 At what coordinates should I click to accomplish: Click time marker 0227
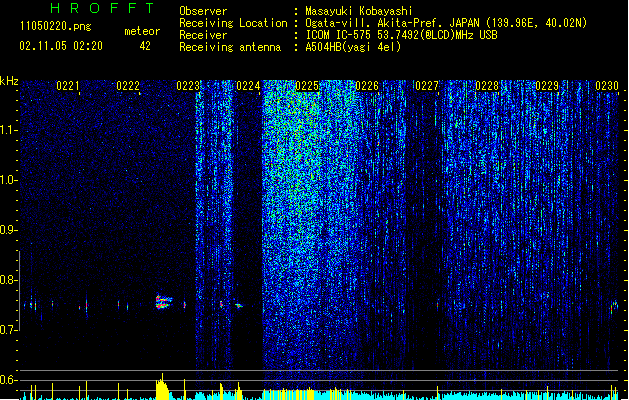click(427, 86)
